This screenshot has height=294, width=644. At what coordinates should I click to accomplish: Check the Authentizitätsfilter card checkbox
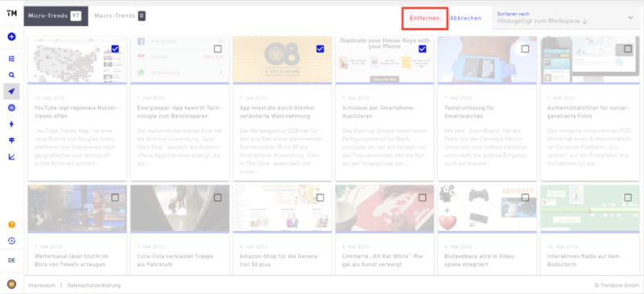(x=628, y=49)
